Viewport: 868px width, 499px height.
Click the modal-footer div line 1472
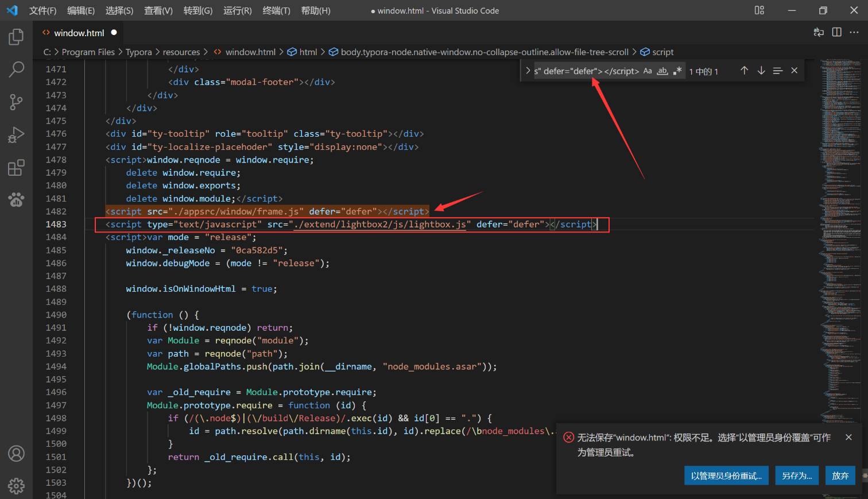pyautogui.click(x=251, y=82)
